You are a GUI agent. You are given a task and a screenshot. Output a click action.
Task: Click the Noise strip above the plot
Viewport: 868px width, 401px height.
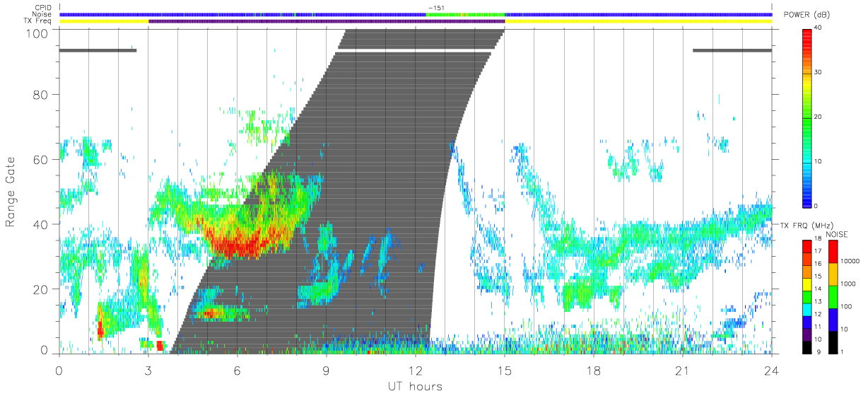[416, 15]
